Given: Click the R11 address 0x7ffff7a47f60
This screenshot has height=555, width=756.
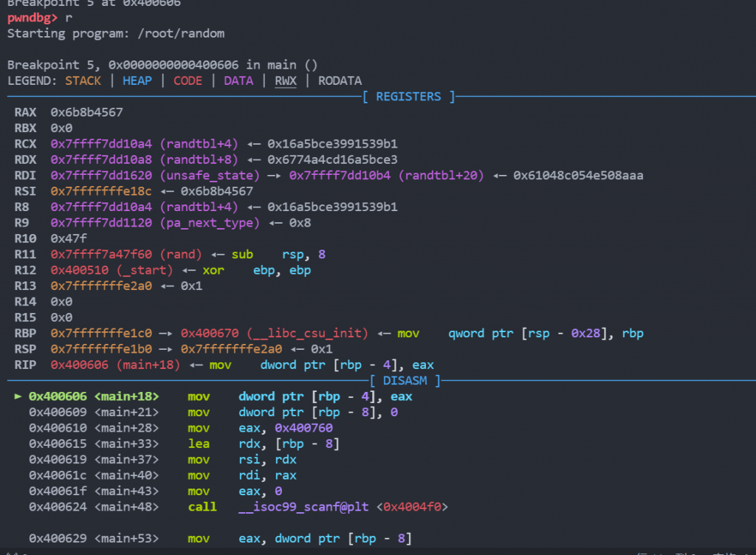Looking at the screenshot, I should coord(101,255).
